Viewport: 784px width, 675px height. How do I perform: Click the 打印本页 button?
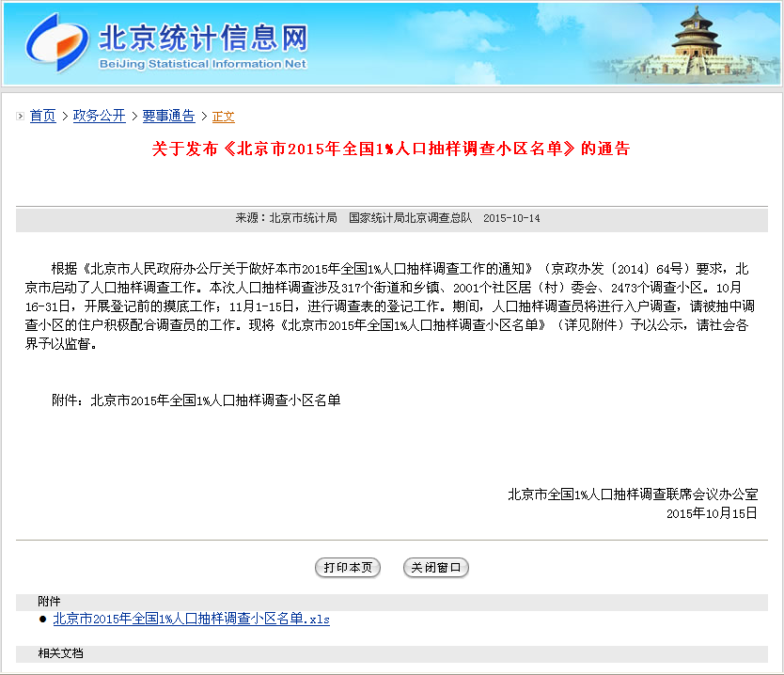click(x=348, y=568)
